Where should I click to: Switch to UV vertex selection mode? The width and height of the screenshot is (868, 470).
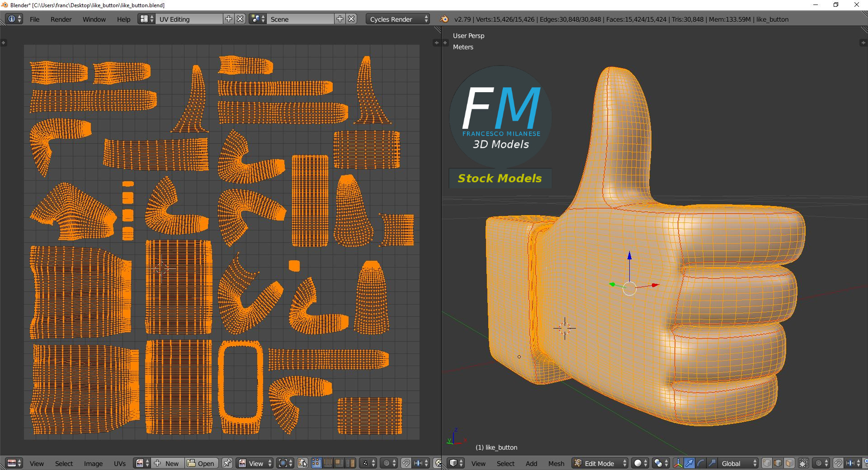pyautogui.click(x=316, y=463)
